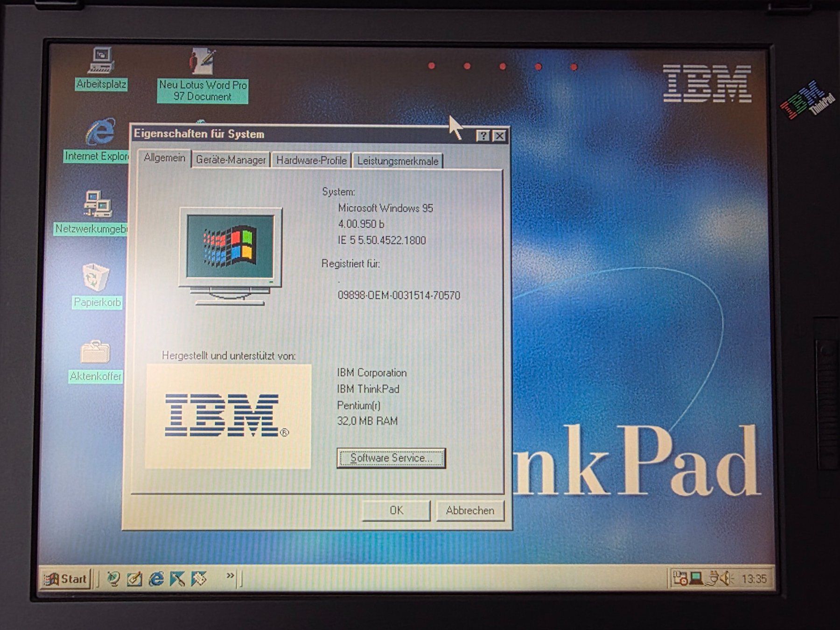Click the IBM Corporation text
The image size is (840, 630).
point(372,373)
